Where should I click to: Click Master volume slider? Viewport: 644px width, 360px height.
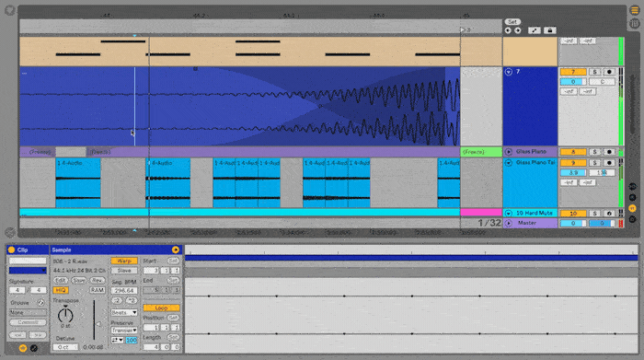click(x=573, y=223)
